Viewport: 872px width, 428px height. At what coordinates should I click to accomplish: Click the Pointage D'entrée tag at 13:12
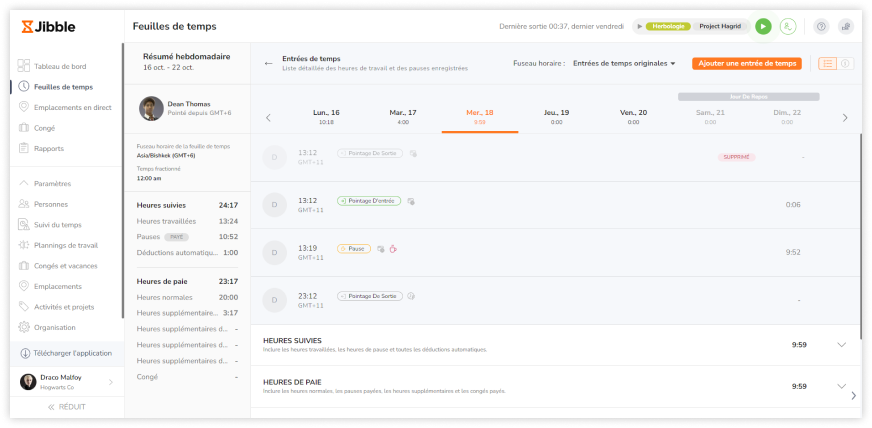[x=369, y=201]
